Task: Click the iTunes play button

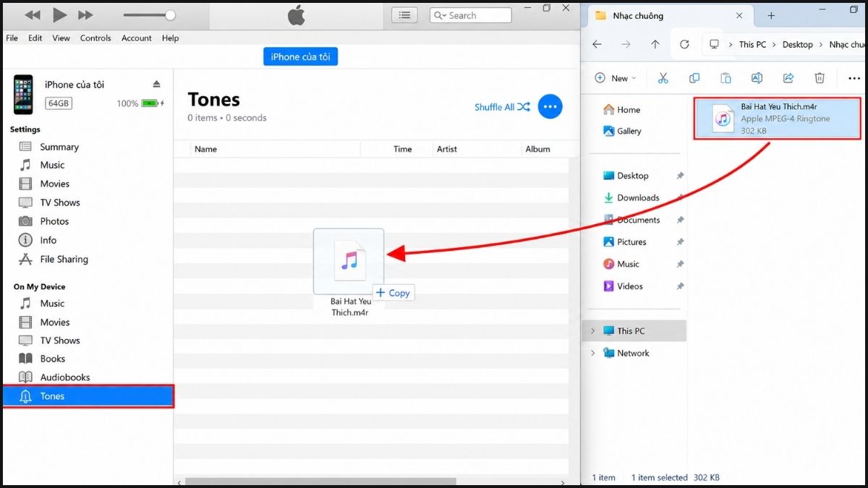Action: [59, 14]
